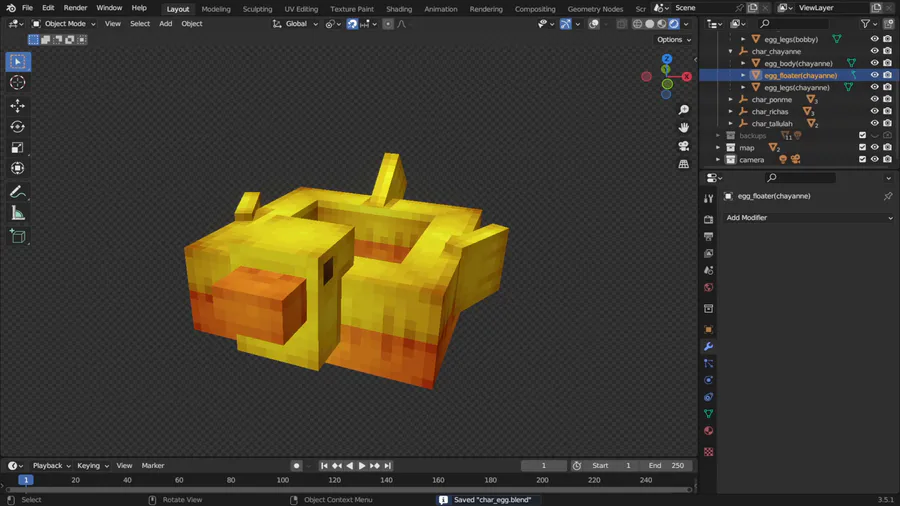The width and height of the screenshot is (900, 506).
Task: Expand the char_richas tree item
Action: (x=731, y=112)
